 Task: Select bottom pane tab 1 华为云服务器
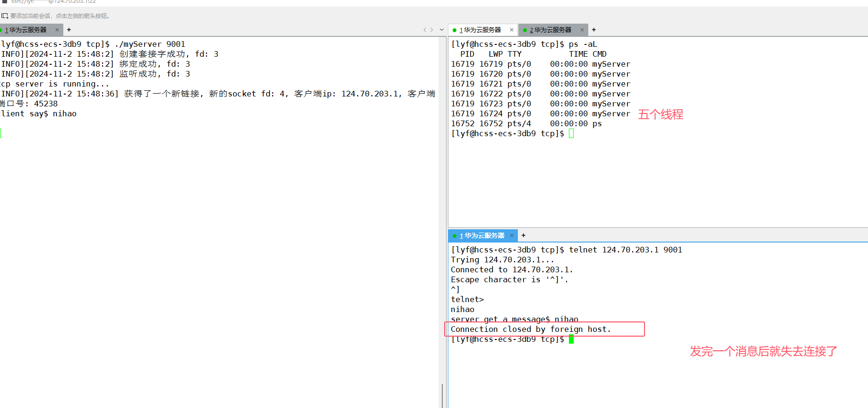tap(482, 235)
